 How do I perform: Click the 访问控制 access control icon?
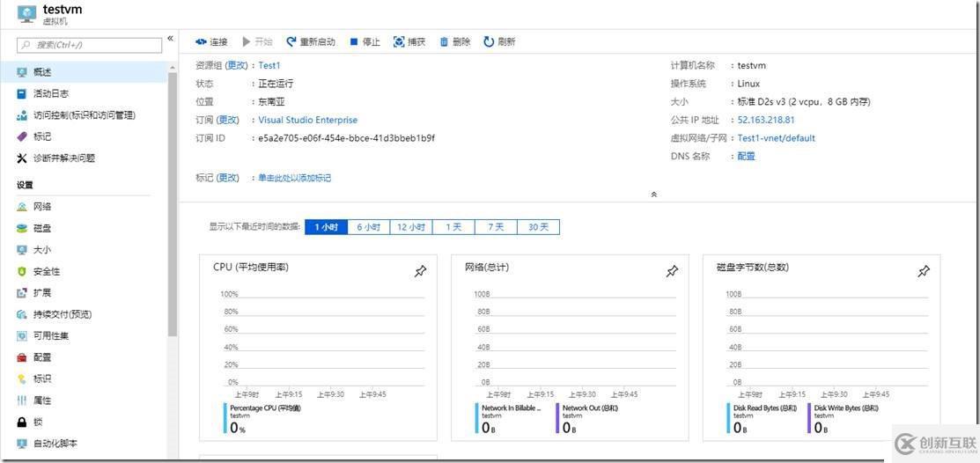point(22,115)
